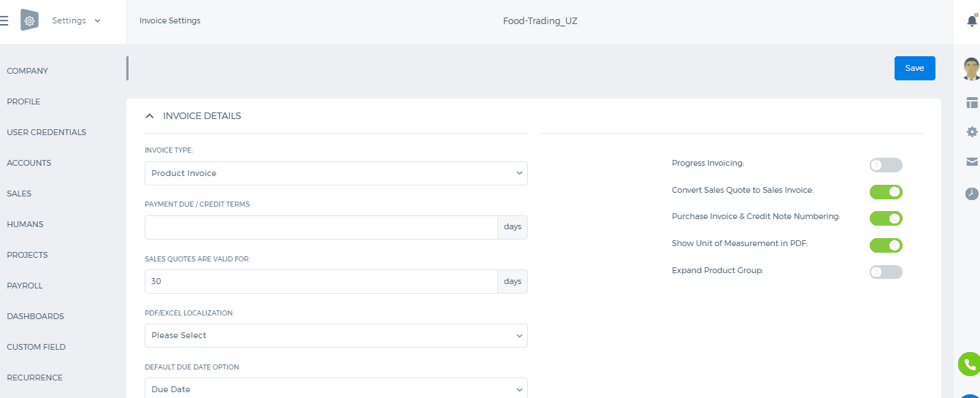The height and width of the screenshot is (398, 980).
Task: Click the clock history icon
Action: (971, 194)
